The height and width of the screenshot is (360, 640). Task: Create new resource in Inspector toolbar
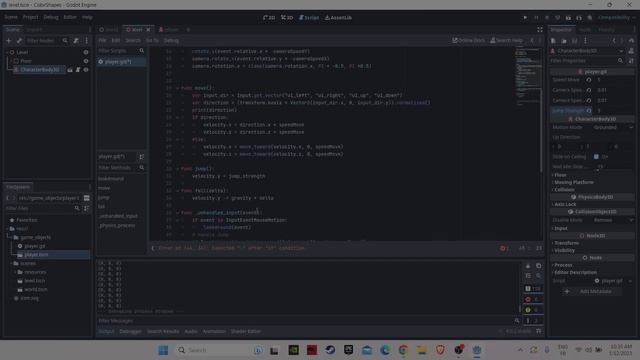(x=553, y=41)
